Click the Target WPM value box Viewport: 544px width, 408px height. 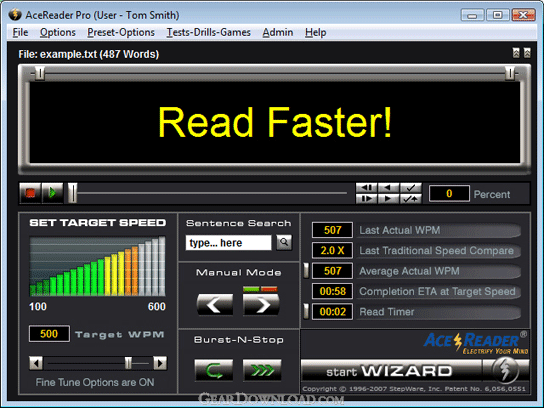coord(49,334)
